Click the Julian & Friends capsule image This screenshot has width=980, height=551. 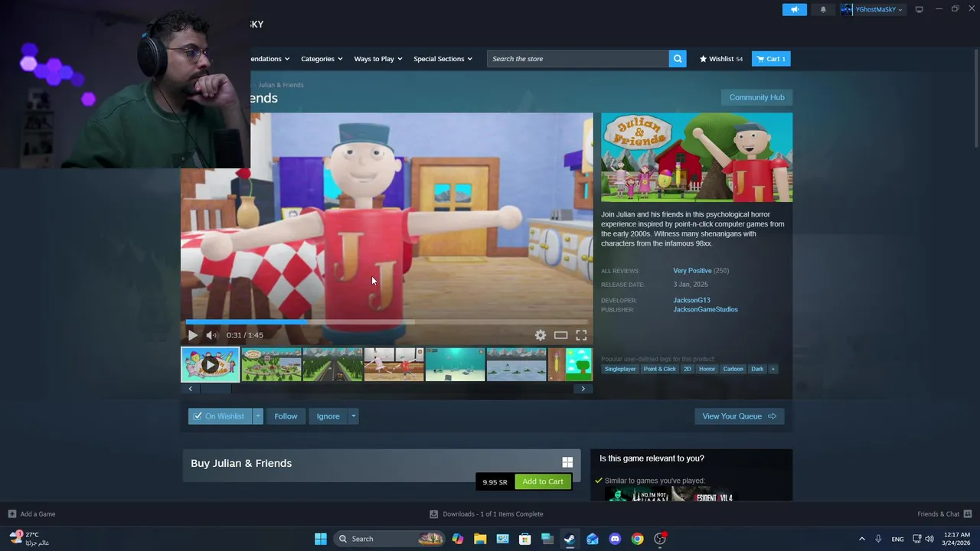click(697, 158)
